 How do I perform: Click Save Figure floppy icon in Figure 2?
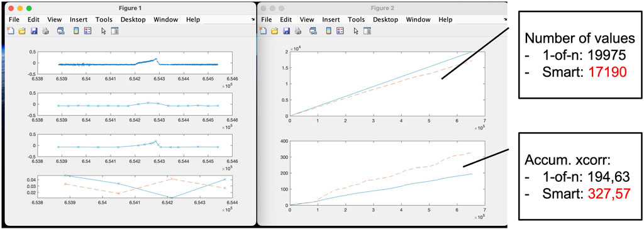[x=287, y=31]
